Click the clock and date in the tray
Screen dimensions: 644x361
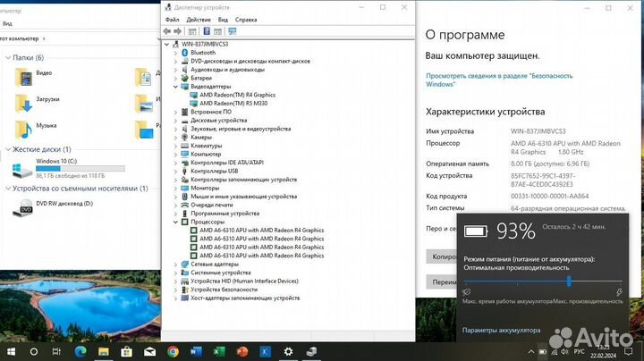point(604,351)
